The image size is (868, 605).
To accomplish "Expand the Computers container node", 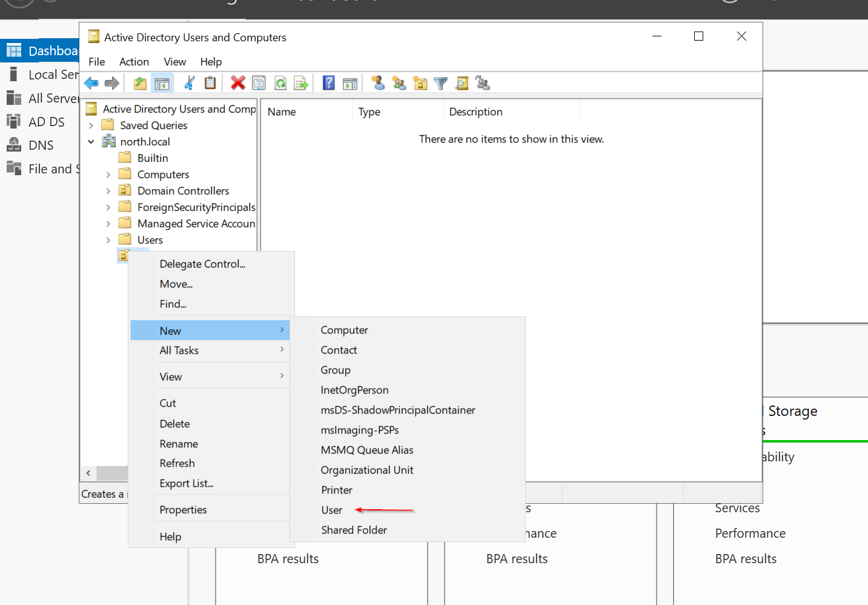I will coord(108,175).
